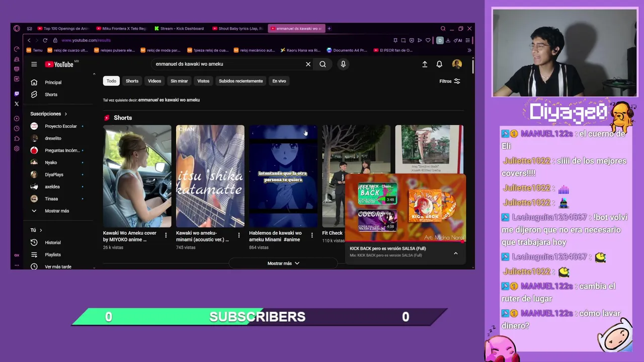Screen dimensions: 644x362
Task: Open the Documento A4 bookmark
Action: [347, 50]
